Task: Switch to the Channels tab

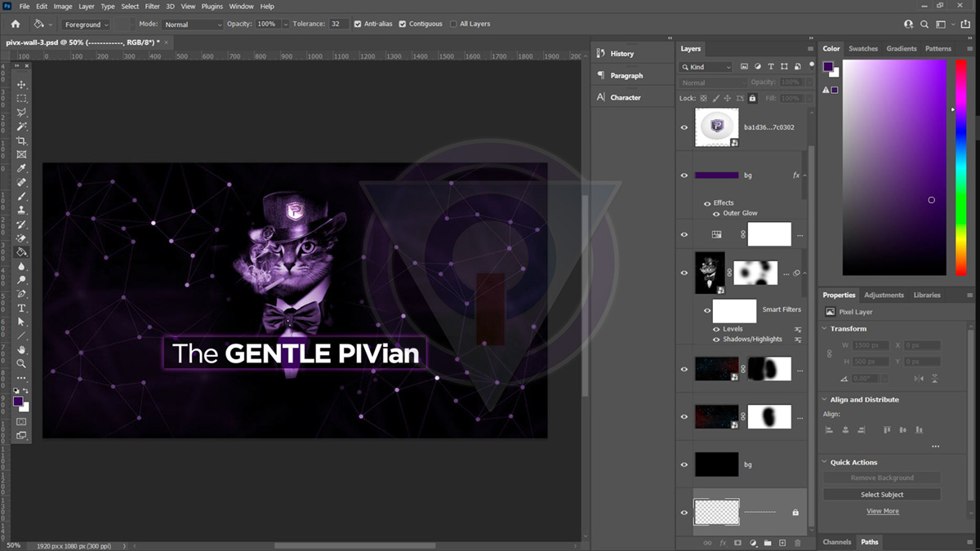Action: click(837, 542)
